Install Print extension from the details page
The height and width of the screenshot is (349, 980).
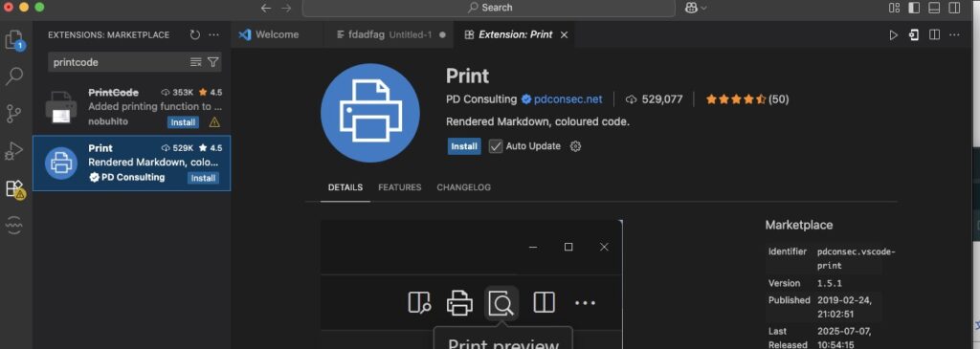[464, 146]
